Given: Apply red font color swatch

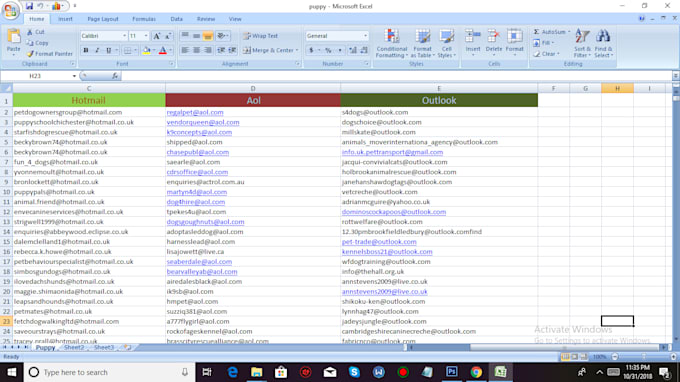Looking at the screenshot, I should [x=163, y=51].
